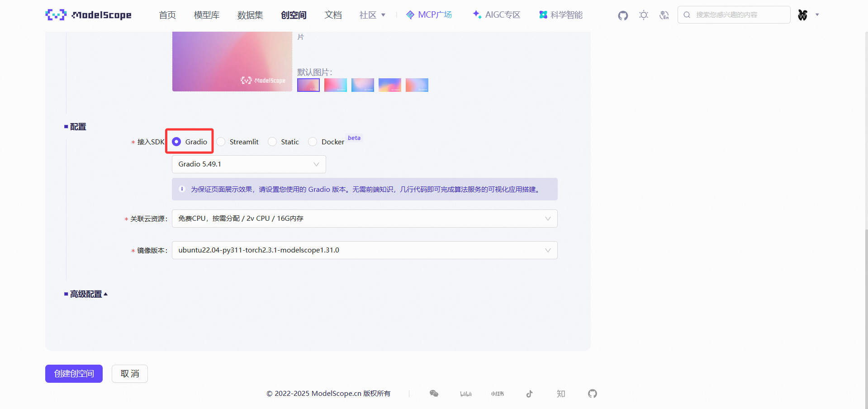Open the GitHub icon in header

point(623,15)
